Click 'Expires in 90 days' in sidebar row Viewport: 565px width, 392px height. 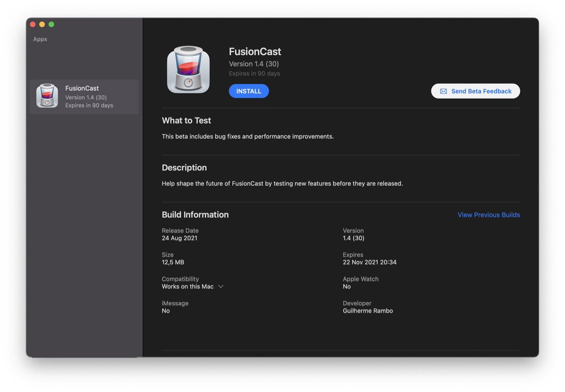pos(89,105)
